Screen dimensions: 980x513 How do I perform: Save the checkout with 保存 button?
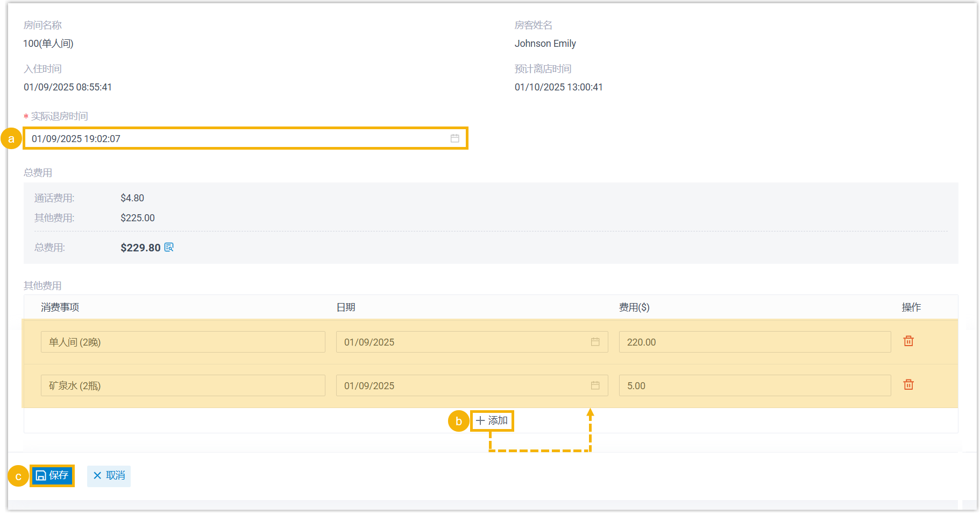[52, 475]
